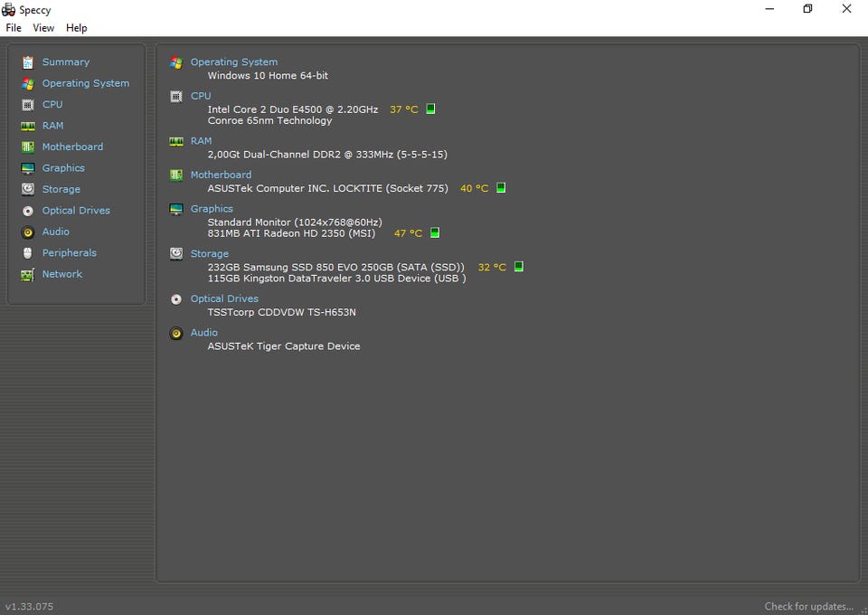Go to Operating System section in sidebar
This screenshot has height=615, width=868.
(x=86, y=83)
